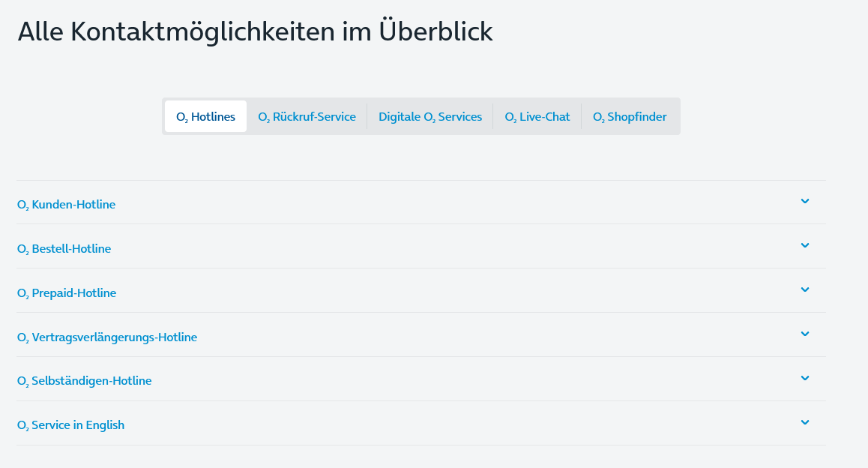Screen dimensions: 868x468
Task: Expand chevron for O2 Prepaid-Hotline
Action: tap(805, 289)
